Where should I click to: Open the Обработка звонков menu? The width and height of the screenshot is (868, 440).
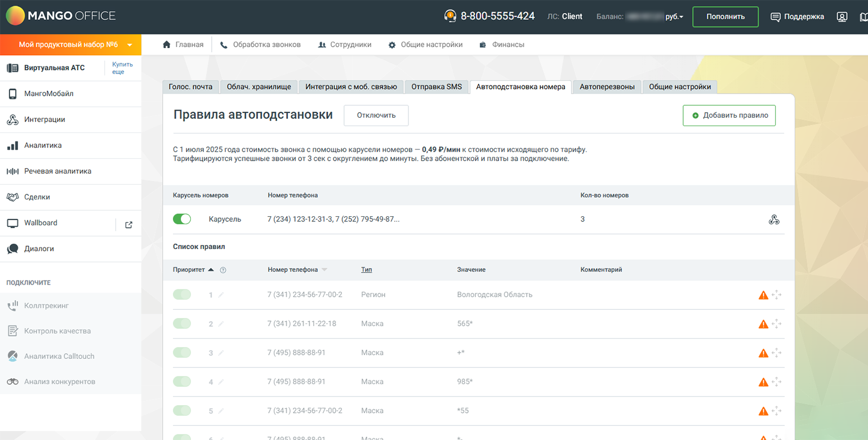(260, 45)
